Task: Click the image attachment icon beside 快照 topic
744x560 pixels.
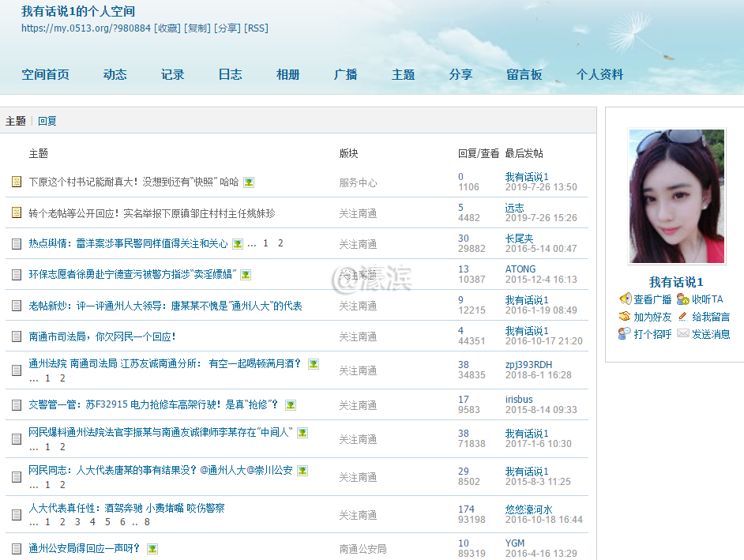Action: pyautogui.click(x=248, y=182)
